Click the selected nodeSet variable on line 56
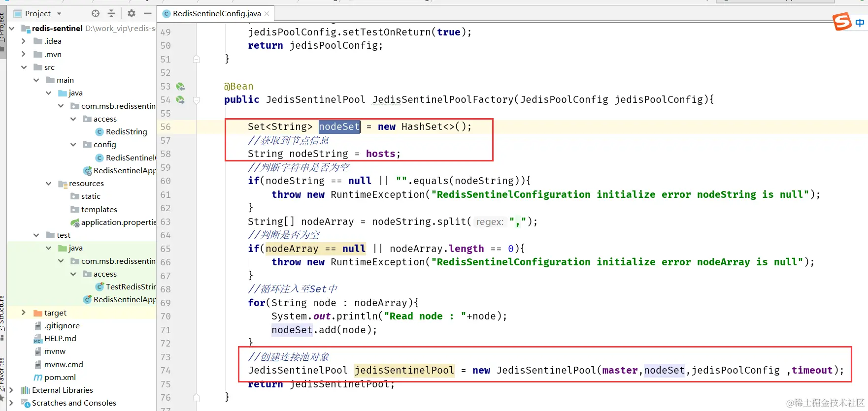 (x=339, y=126)
